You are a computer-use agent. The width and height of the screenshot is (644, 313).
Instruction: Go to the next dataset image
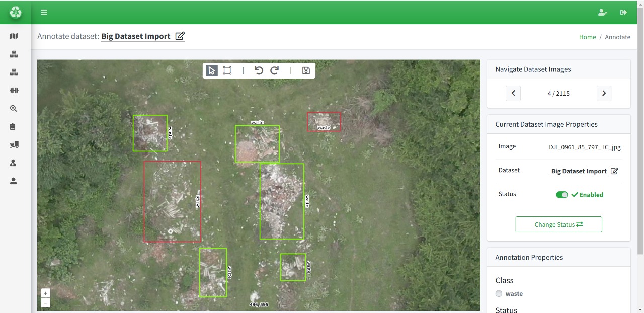(x=604, y=93)
